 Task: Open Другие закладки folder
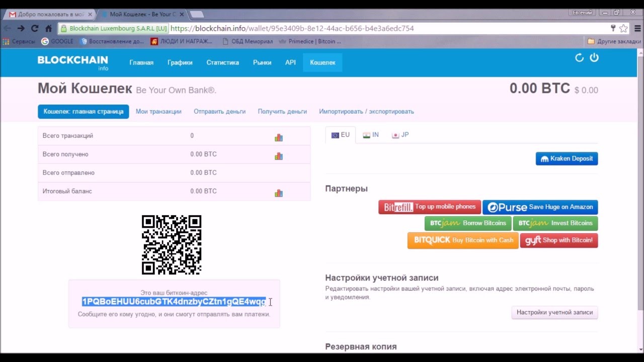(x=614, y=41)
